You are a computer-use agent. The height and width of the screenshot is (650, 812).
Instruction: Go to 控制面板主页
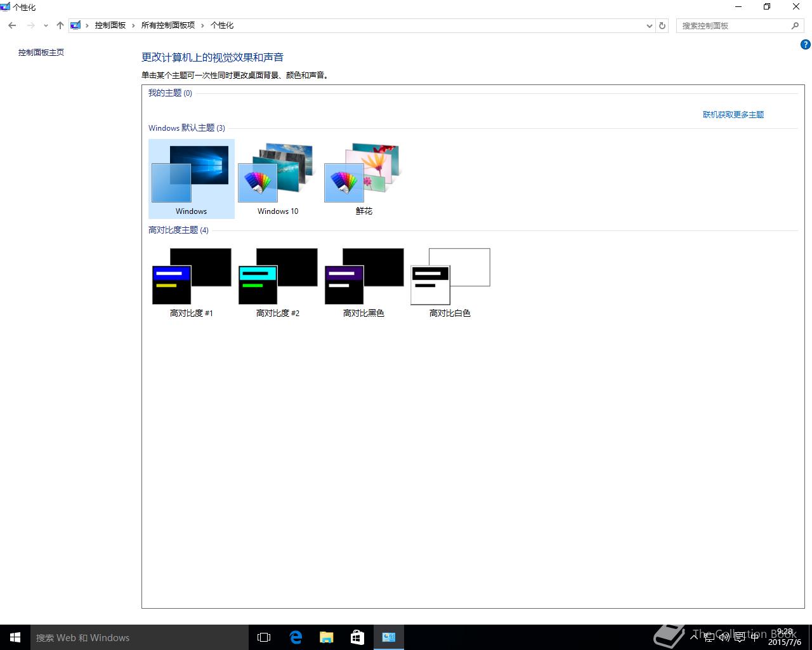click(41, 53)
